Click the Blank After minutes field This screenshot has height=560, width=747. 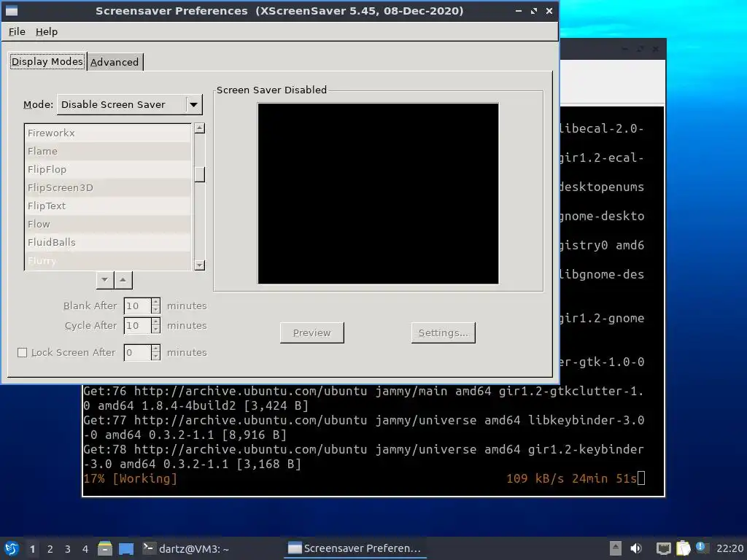tap(137, 306)
